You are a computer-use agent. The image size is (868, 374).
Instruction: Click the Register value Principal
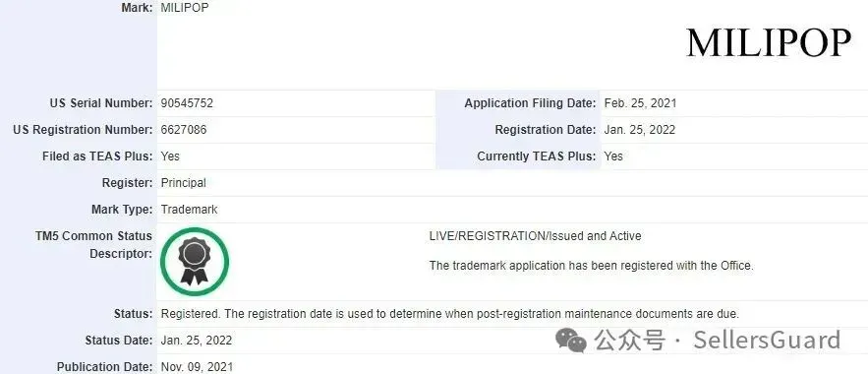pyautogui.click(x=183, y=183)
